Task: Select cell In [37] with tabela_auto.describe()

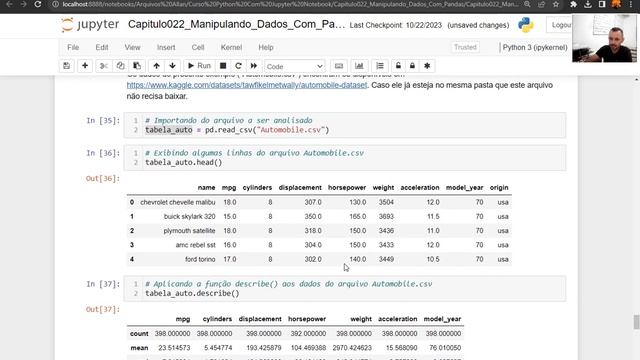Action: 345,289
